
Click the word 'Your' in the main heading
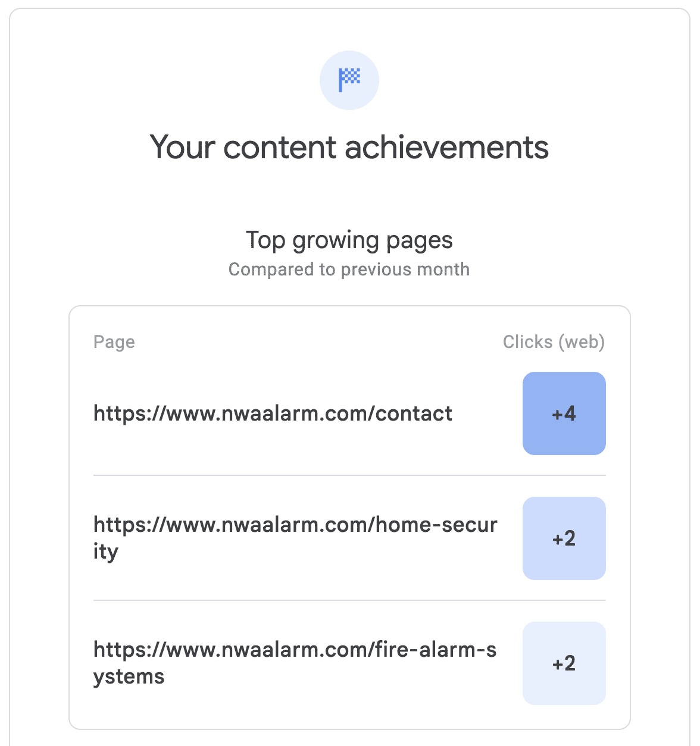(182, 147)
